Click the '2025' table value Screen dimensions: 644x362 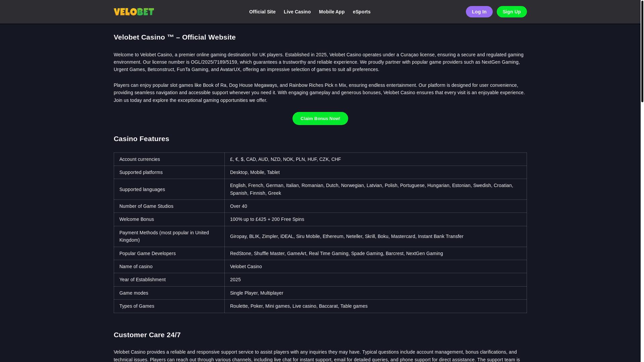pyautogui.click(x=376, y=280)
